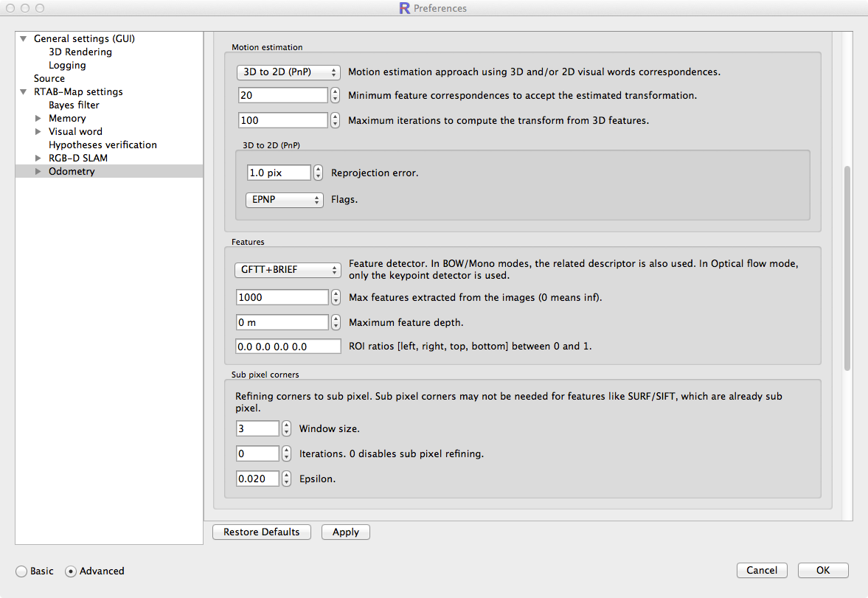
Task: Click the Reprojection error stepper
Action: click(x=318, y=173)
